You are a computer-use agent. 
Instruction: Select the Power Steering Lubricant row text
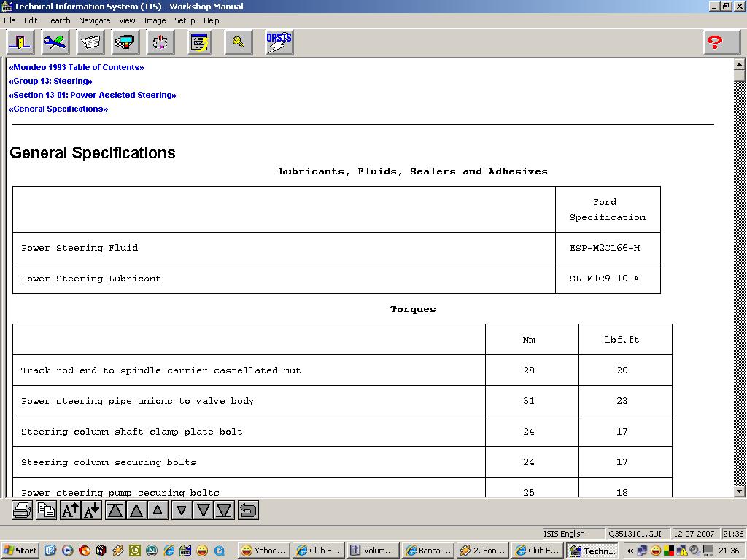point(91,279)
